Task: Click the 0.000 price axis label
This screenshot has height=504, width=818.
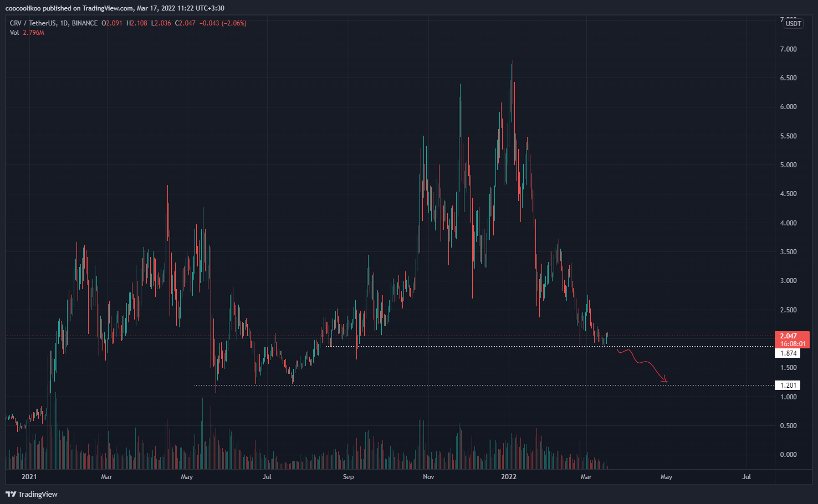Action: pos(788,455)
